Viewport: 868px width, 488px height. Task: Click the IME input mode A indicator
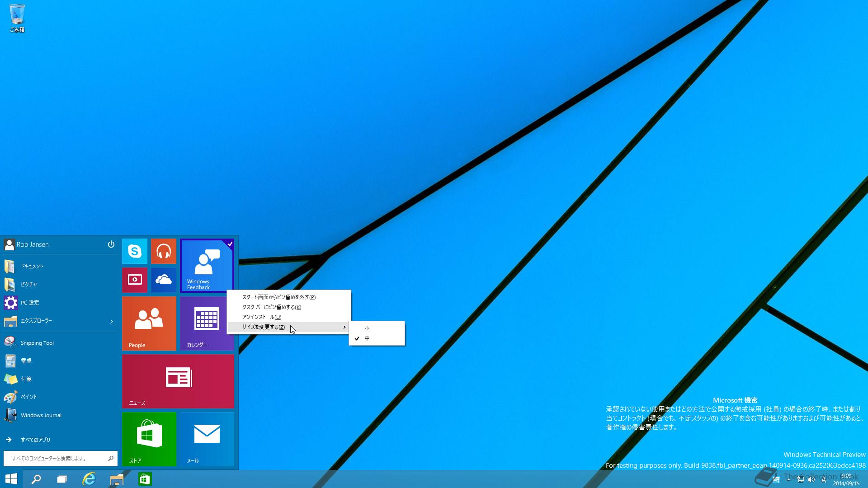(824, 479)
